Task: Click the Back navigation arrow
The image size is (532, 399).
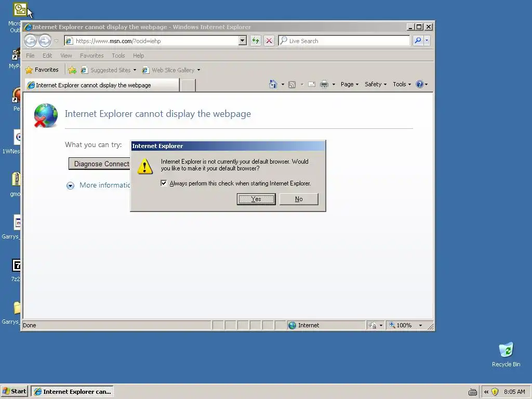Action: tap(30, 41)
